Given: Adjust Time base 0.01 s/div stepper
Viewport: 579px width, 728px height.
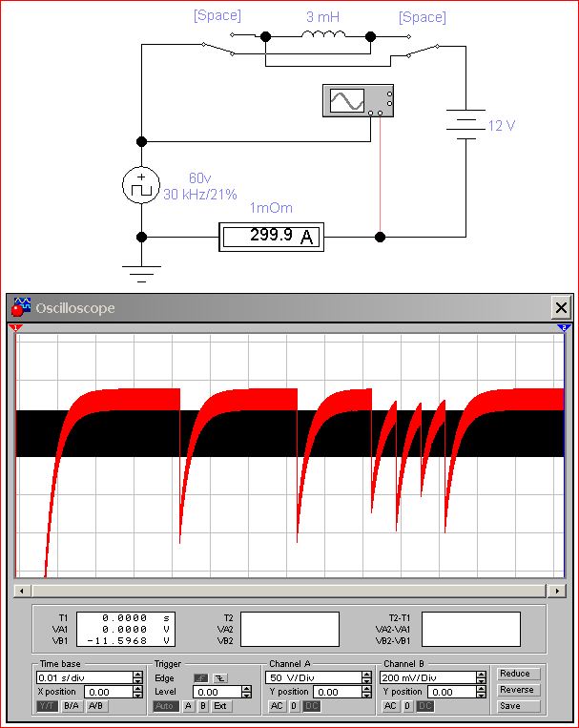Looking at the screenshot, I should pos(136,677).
